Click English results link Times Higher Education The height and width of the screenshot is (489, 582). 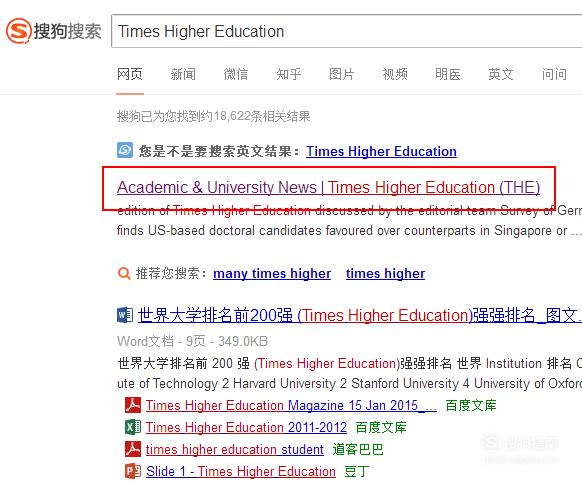381,151
